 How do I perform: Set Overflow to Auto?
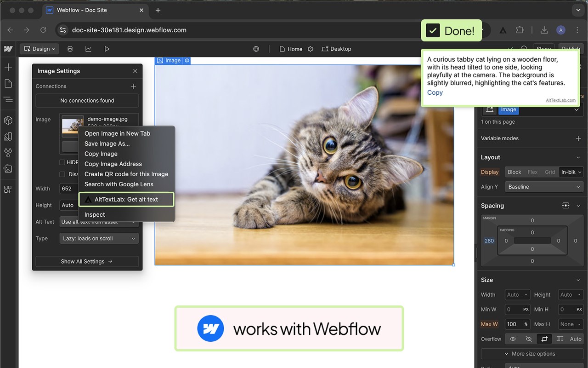[x=576, y=339]
